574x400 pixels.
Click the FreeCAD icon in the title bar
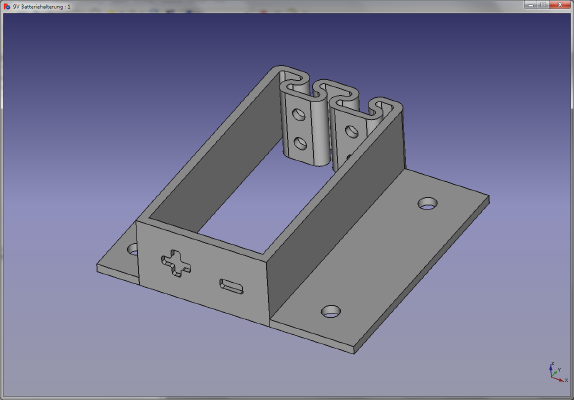[x=7, y=6]
